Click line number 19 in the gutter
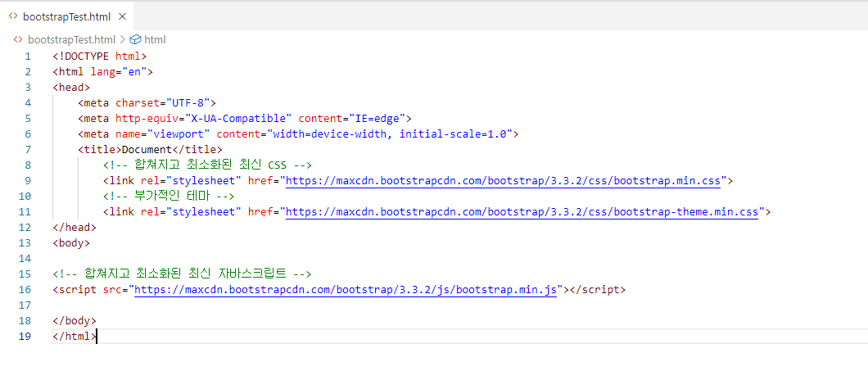This screenshot has height=371, width=868. click(25, 336)
